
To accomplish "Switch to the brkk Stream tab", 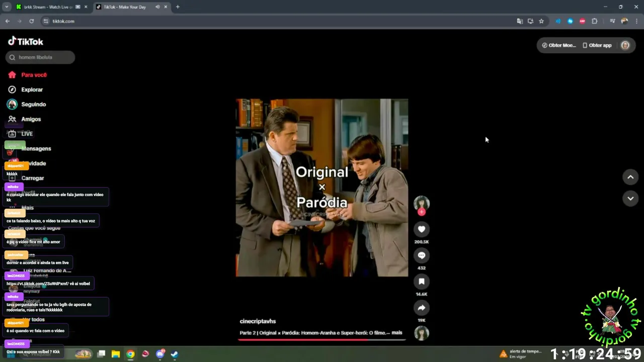I will [x=48, y=7].
